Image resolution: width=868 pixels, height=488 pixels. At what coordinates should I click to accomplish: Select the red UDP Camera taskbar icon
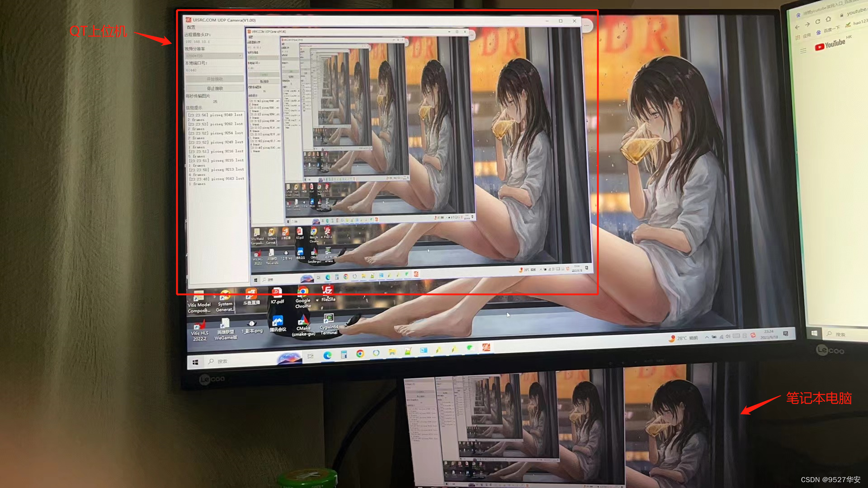486,347
